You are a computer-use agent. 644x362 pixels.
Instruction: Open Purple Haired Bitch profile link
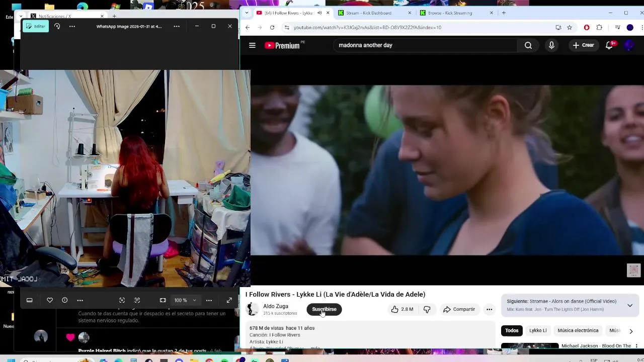(x=102, y=350)
